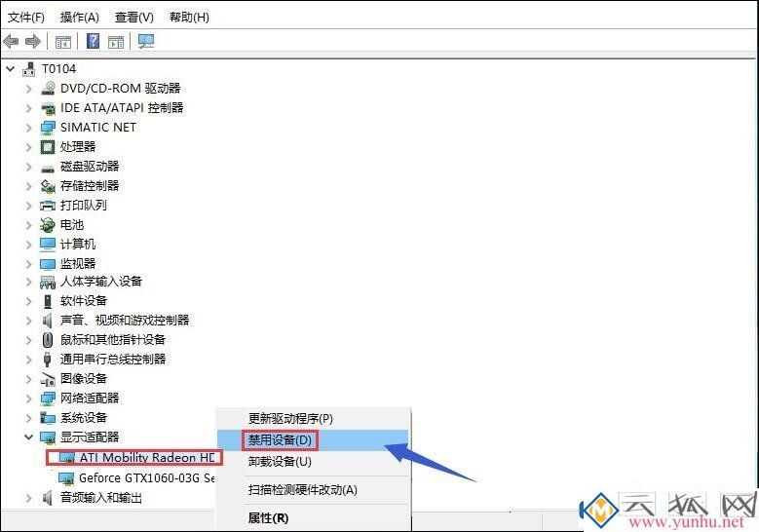759x532 pixels.
Task: Expand the DVD/CD-ROM 驱动器 node
Action: pos(28,89)
